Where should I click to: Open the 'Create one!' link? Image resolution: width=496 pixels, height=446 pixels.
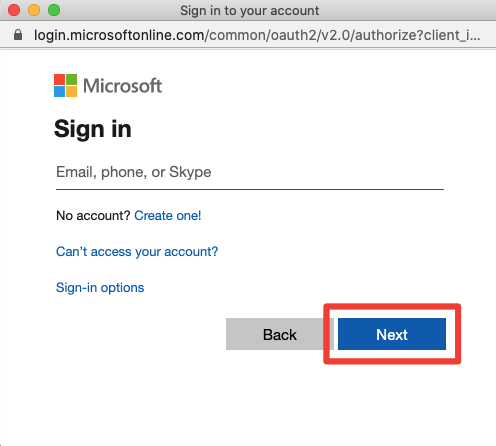(x=168, y=216)
